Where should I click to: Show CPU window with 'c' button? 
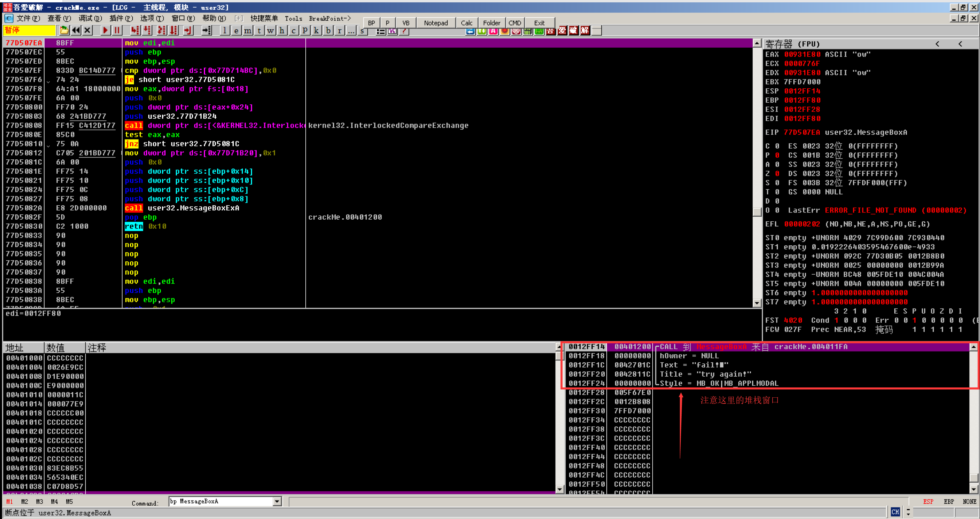[293, 30]
